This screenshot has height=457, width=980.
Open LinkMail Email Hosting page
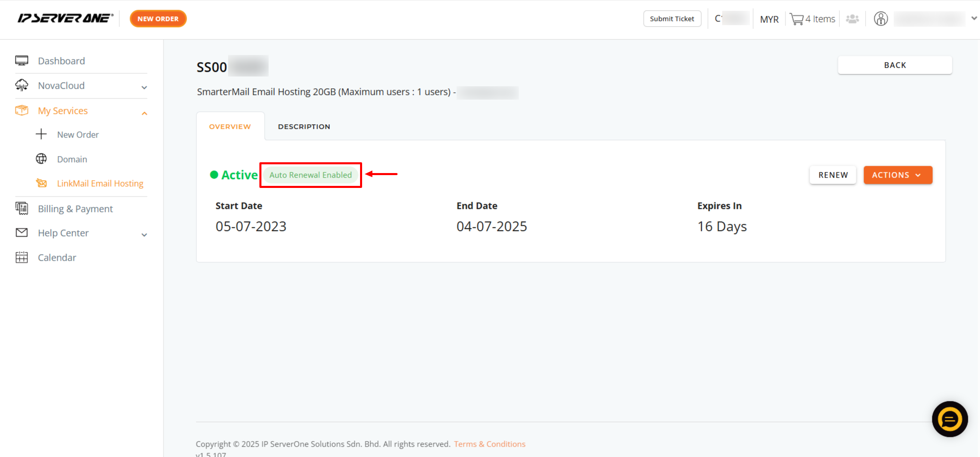pos(100,183)
